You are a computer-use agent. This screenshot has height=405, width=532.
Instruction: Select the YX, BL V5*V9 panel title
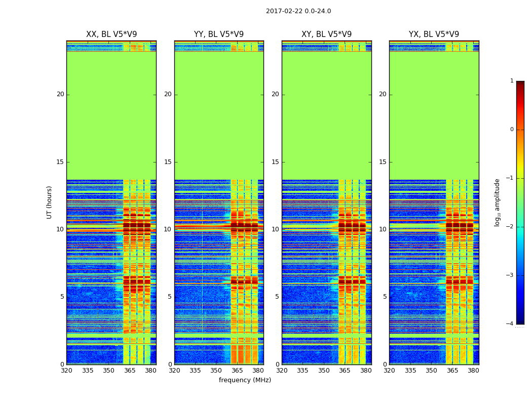434,34
